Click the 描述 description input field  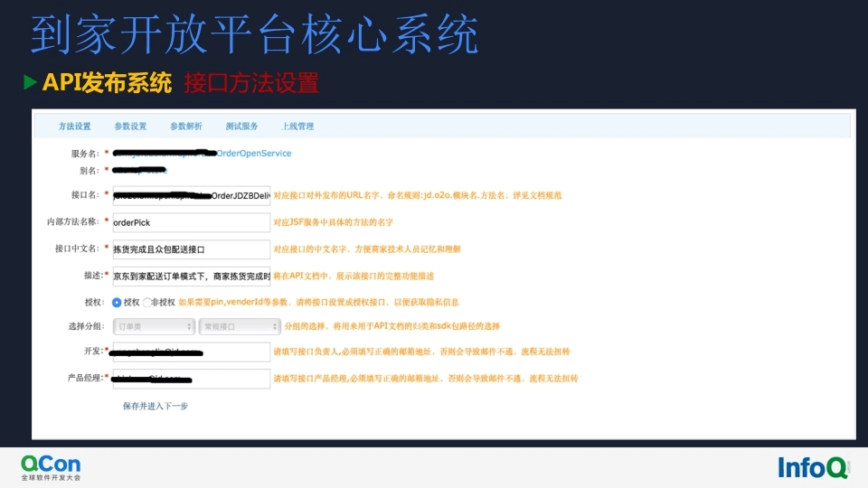[192, 277]
